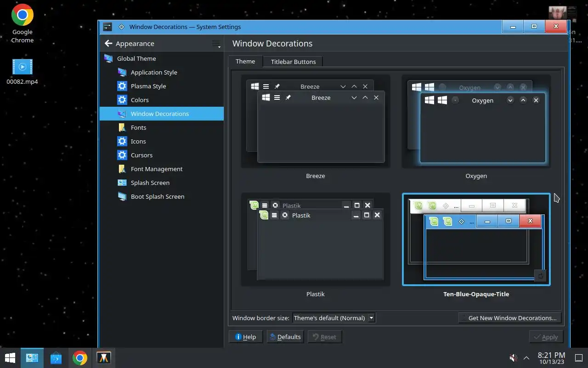Select the Breeze theme thumbnail
588x368 pixels.
click(316, 122)
